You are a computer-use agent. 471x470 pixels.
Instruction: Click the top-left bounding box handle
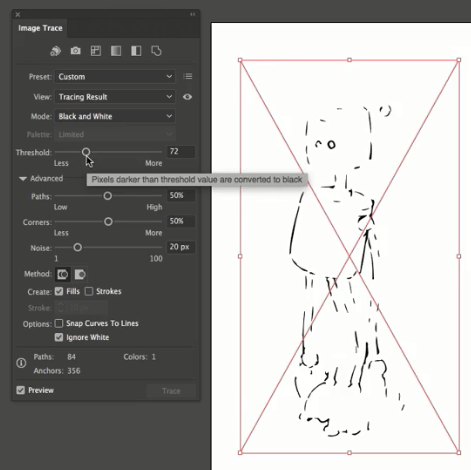click(x=240, y=60)
